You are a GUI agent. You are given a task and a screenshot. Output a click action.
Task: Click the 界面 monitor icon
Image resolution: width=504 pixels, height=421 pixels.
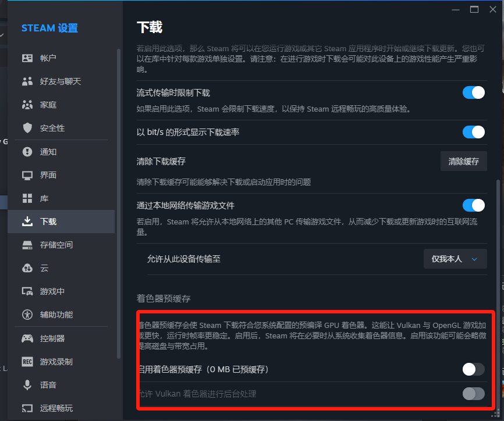[x=27, y=176]
